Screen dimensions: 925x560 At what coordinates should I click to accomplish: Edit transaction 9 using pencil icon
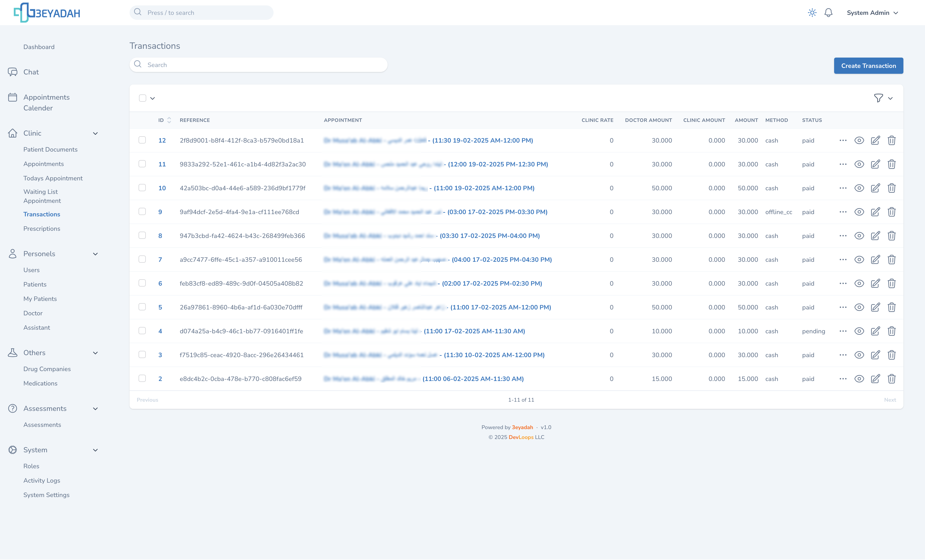coord(875,212)
